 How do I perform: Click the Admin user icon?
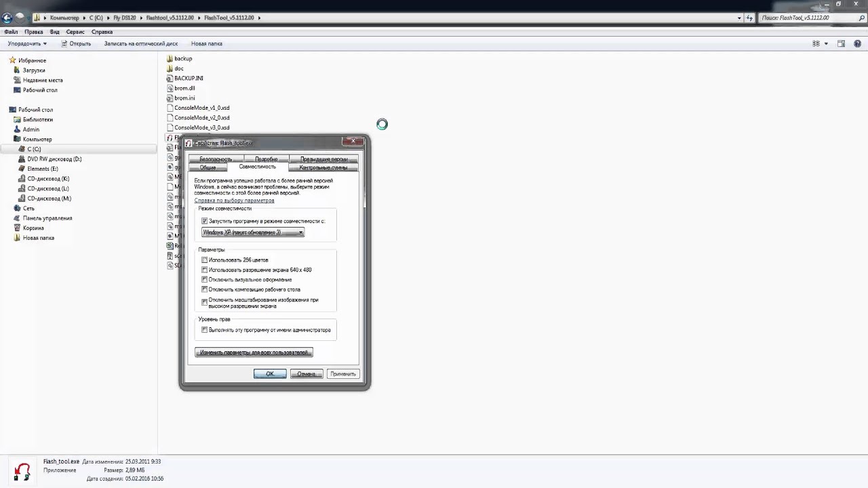coord(18,129)
